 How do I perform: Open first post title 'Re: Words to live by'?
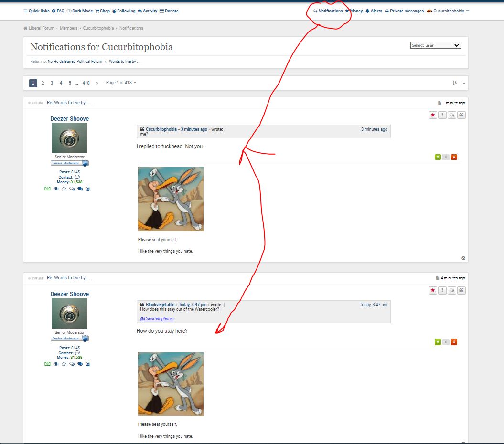(69, 103)
